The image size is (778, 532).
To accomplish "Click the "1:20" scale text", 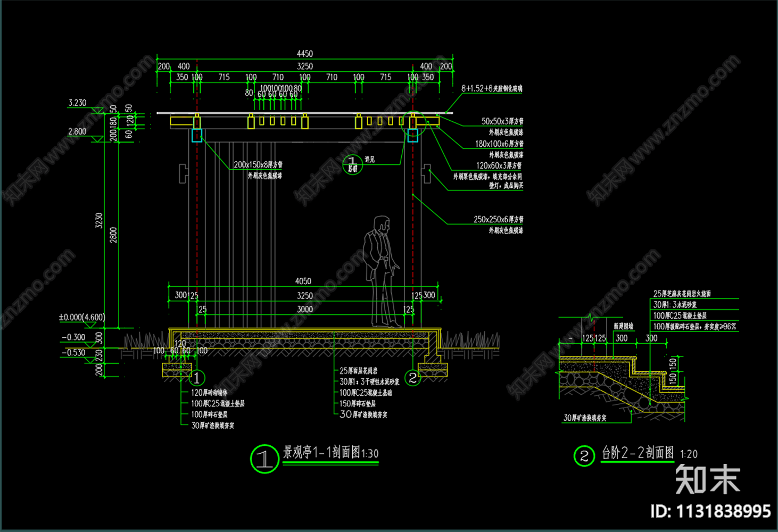I will [689, 454].
